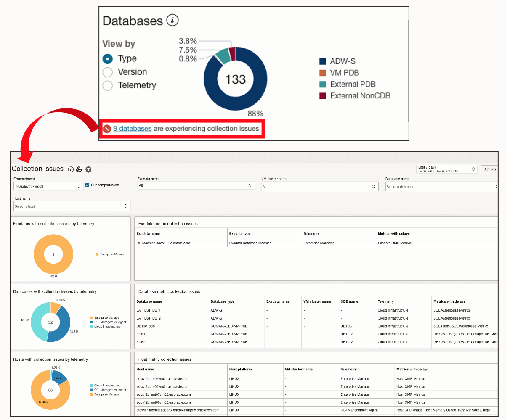Click the info icon beside Collection issues

[71, 169]
